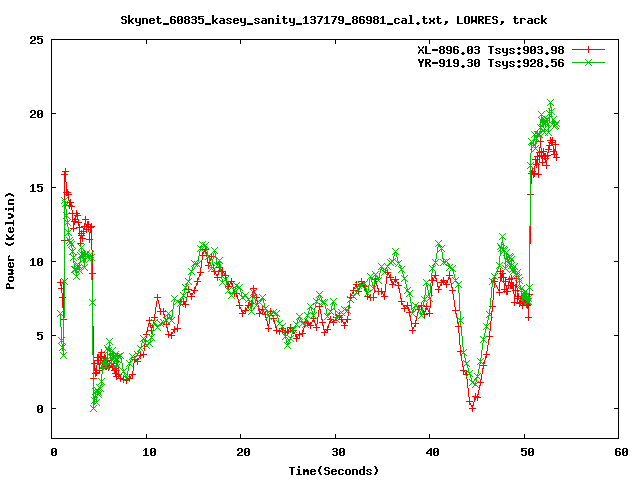Click y-axis tick label 25
Screen dimensions: 640x480
tap(36, 40)
